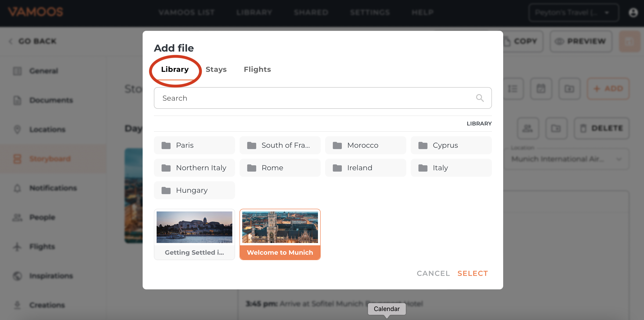
Task: Switch to the Stays tab
Action: coord(216,69)
